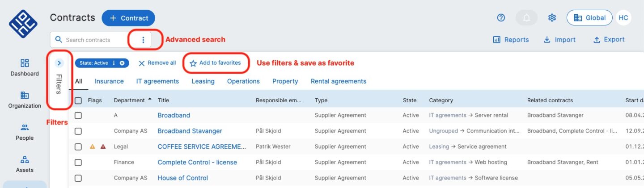
Task: Check the Complete Control - license checkbox
Action: 78,162
